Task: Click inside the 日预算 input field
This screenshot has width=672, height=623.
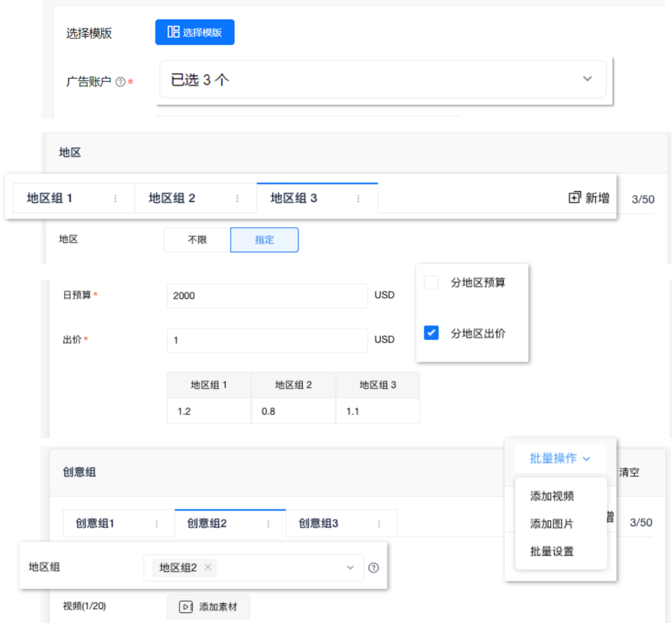Action: point(266,296)
